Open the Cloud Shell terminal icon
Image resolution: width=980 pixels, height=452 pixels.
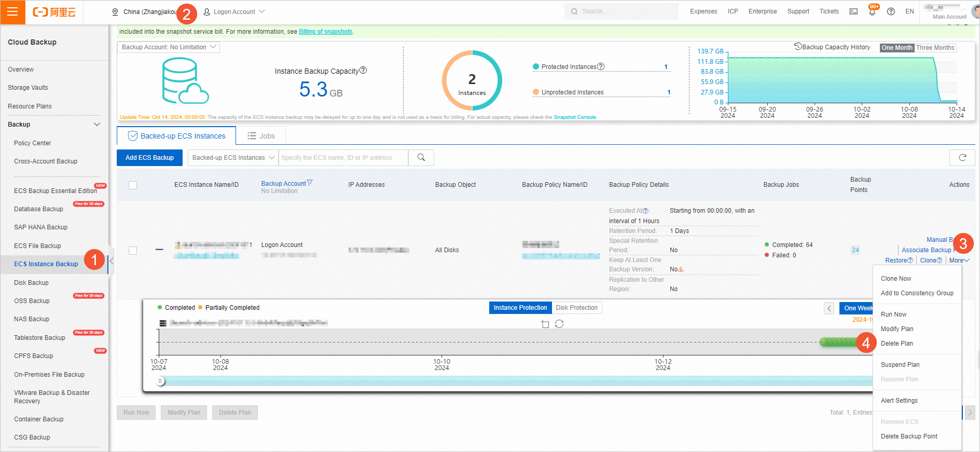[x=853, y=11]
